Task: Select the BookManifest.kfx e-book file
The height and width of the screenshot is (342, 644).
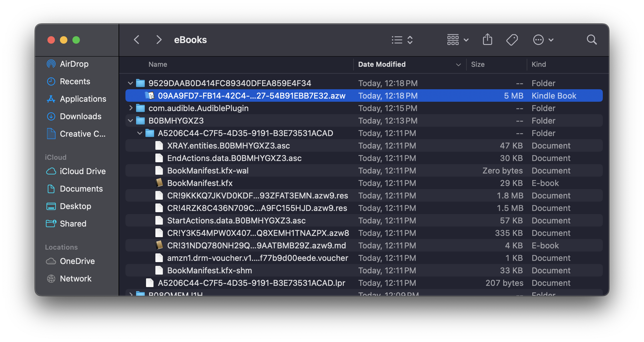Action: [x=200, y=183]
